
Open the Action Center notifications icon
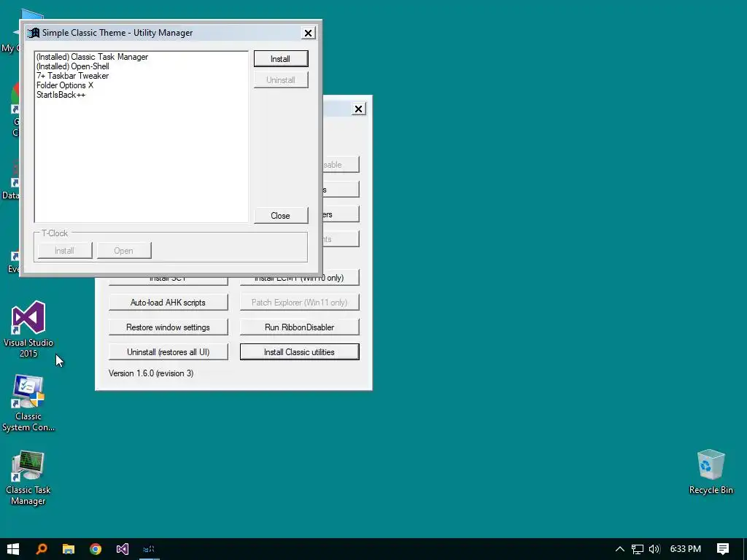[x=723, y=549]
